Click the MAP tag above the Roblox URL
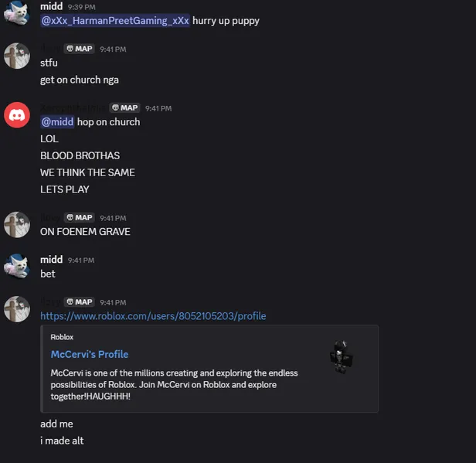The width and height of the screenshot is (476, 463). click(x=79, y=302)
